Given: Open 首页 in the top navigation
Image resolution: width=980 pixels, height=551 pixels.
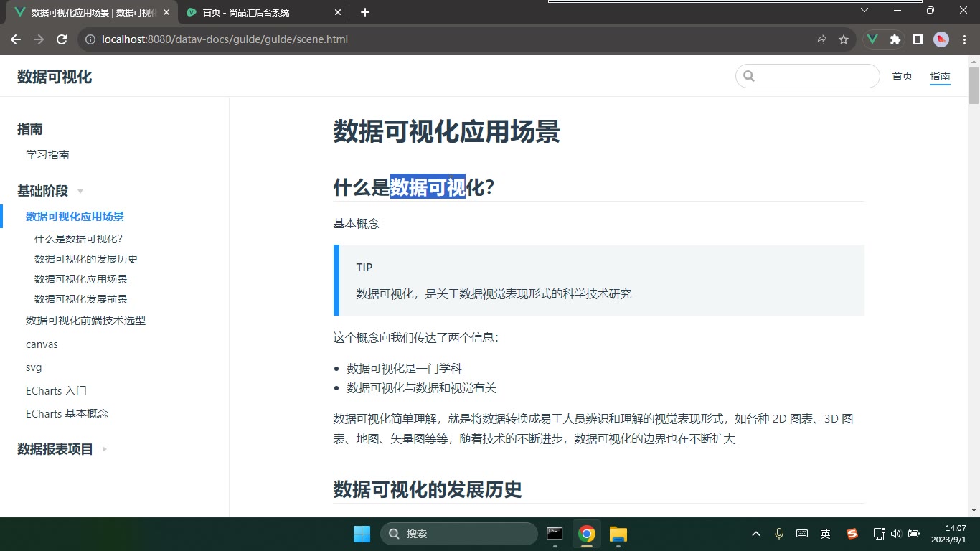Looking at the screenshot, I should click(x=902, y=76).
